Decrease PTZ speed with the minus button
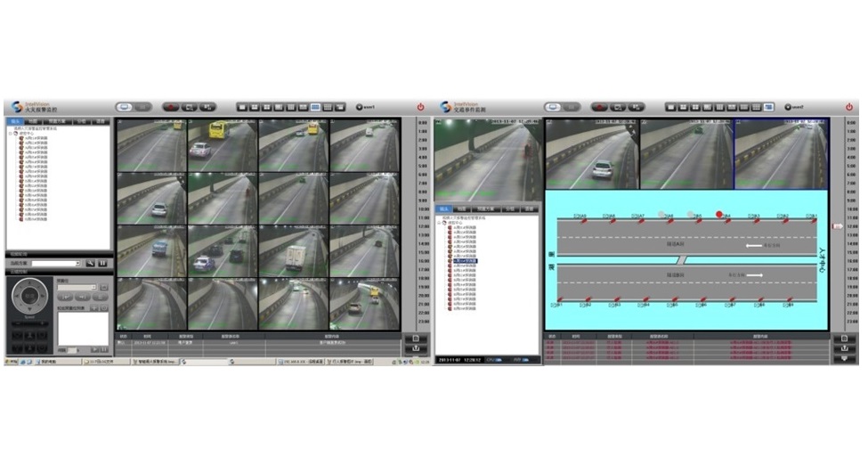This screenshot has height=466, width=868. [x=18, y=323]
